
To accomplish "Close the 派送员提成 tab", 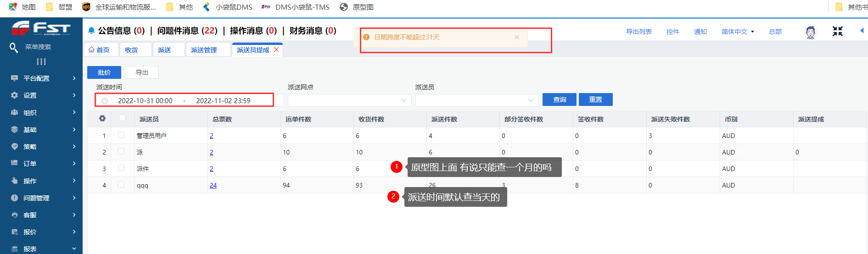I will click(x=276, y=50).
